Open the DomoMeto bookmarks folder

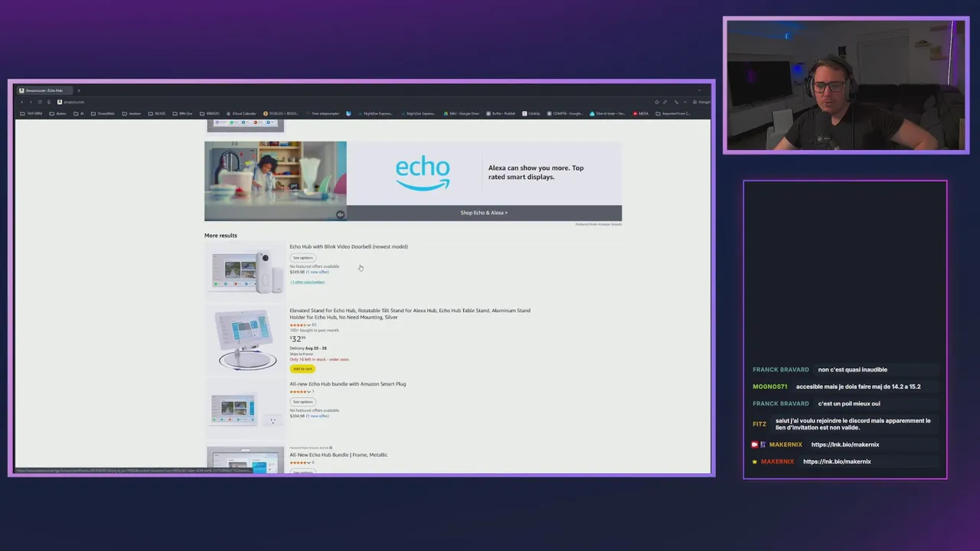[103, 113]
